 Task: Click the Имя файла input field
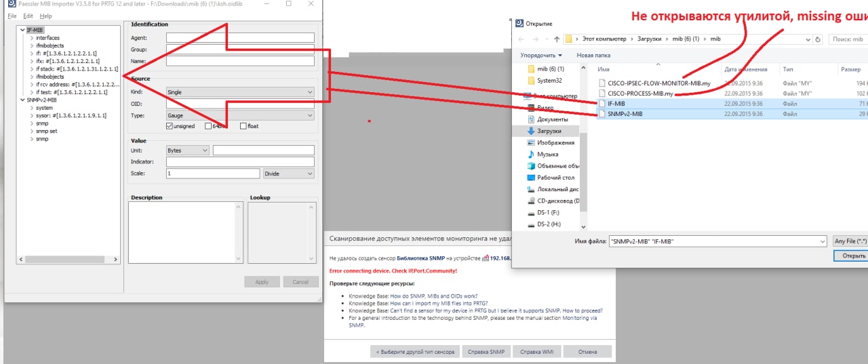pos(718,241)
